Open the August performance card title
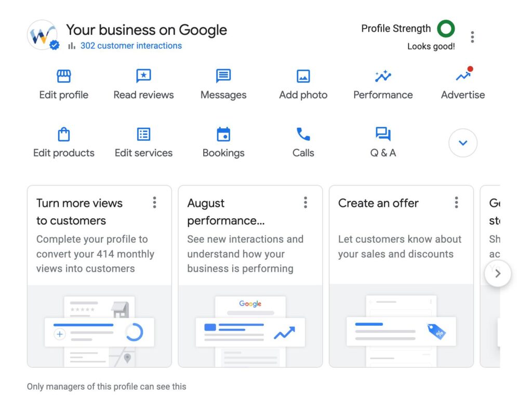This screenshot has width=532, height=412. click(225, 212)
